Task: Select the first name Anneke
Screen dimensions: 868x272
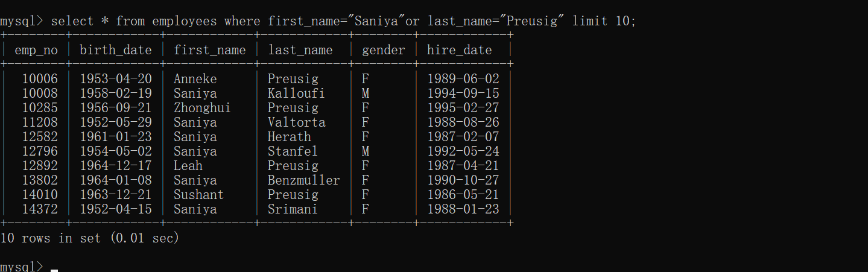Action: pyautogui.click(x=195, y=79)
